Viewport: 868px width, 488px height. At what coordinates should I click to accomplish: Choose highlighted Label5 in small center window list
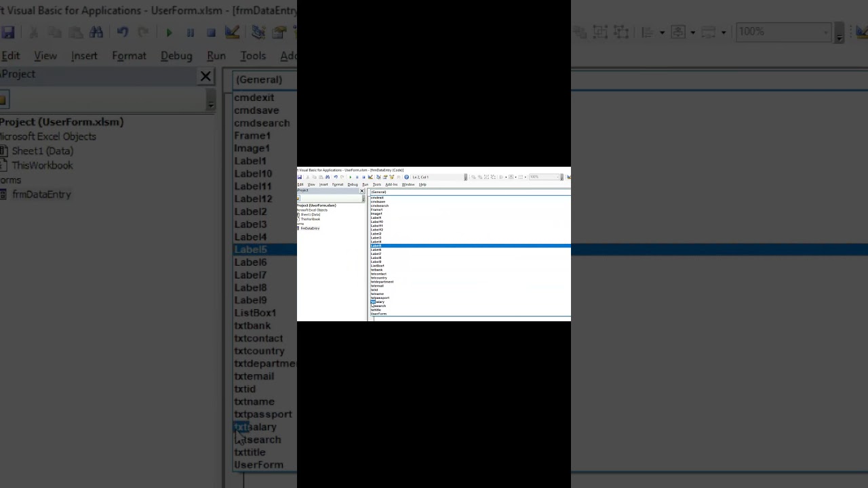click(x=471, y=245)
